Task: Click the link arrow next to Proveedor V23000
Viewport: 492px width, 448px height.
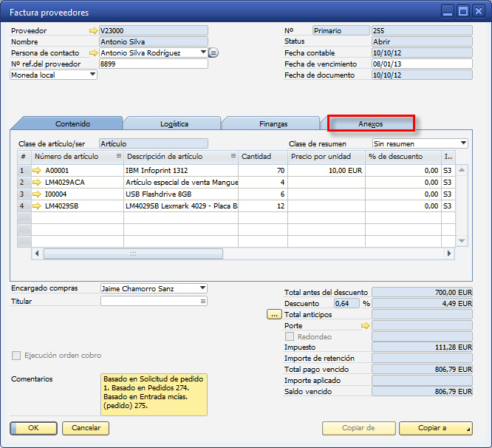Action: click(x=92, y=31)
